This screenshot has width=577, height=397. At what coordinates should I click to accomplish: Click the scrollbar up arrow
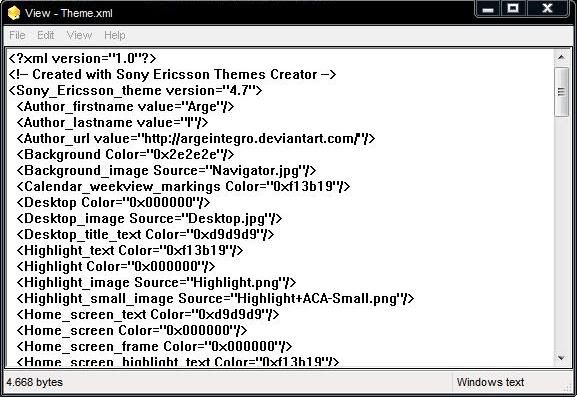(x=561, y=57)
